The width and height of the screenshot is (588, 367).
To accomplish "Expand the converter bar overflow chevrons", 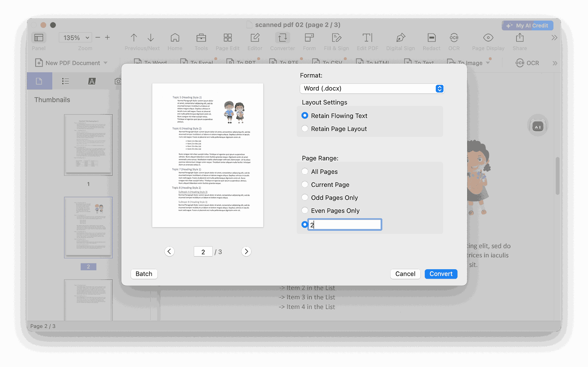I will 555,63.
